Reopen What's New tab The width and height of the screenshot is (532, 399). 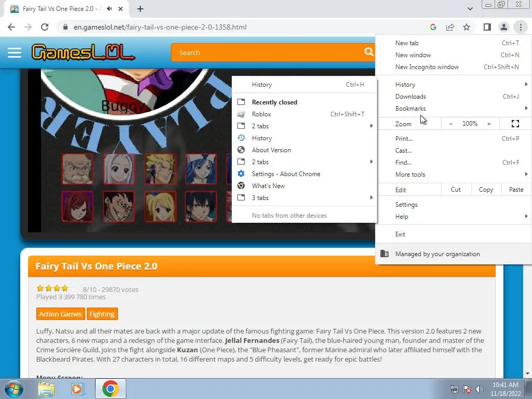coord(304,186)
